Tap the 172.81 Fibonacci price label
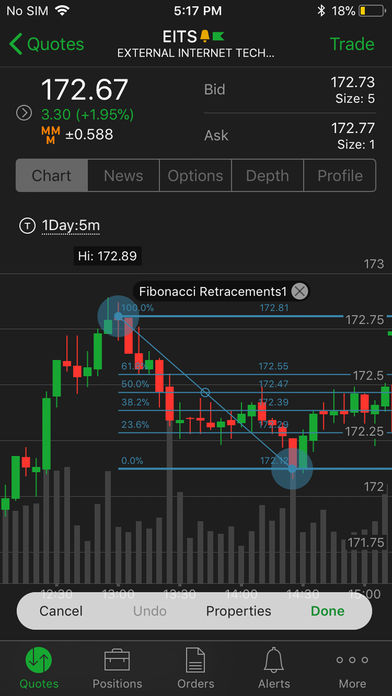This screenshot has height=696, width=392. (274, 307)
